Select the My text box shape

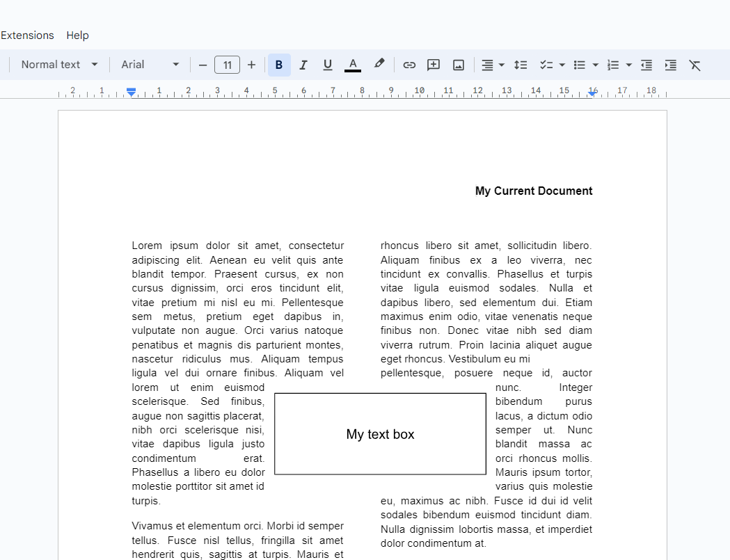pyautogui.click(x=380, y=433)
